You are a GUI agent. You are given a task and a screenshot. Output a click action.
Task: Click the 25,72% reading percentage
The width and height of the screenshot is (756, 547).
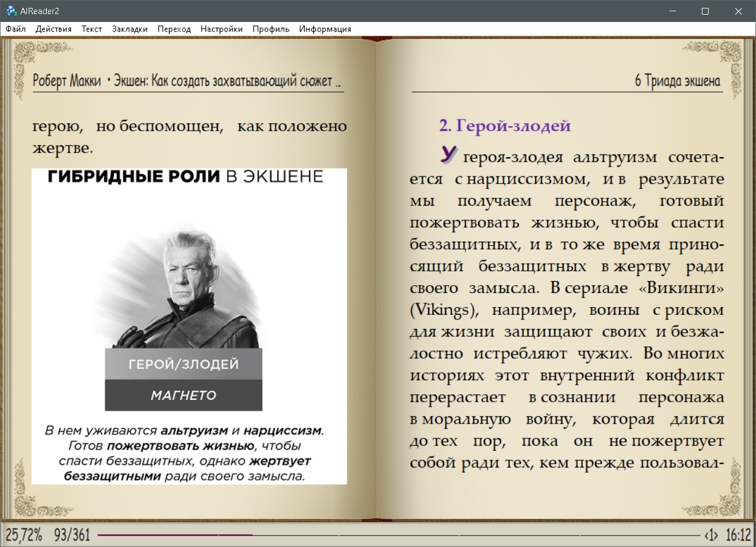click(x=24, y=535)
